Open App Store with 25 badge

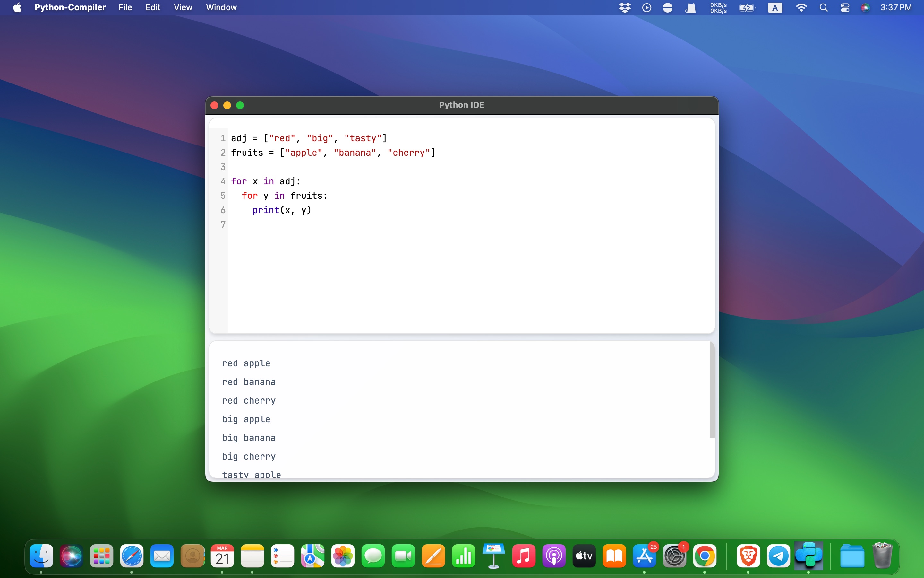coord(645,556)
